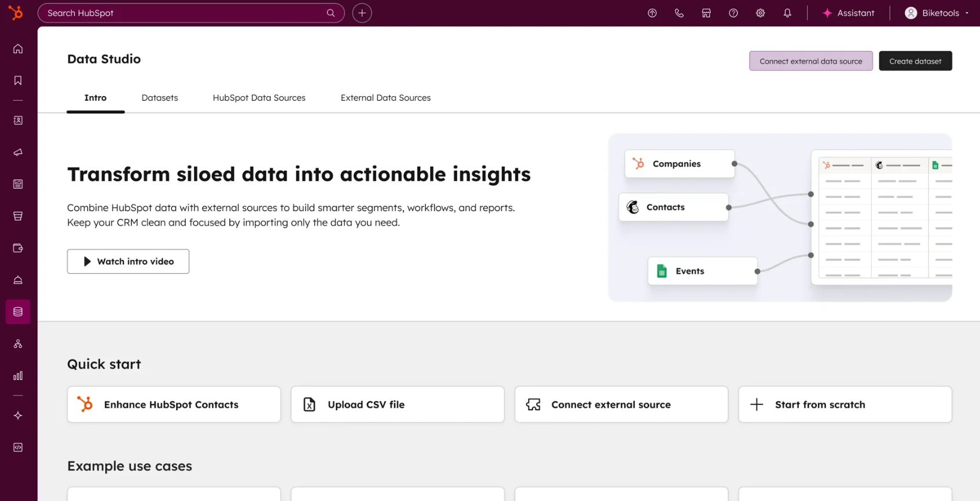The image size is (980, 501).
Task: Open the Assistant button
Action: tap(849, 13)
